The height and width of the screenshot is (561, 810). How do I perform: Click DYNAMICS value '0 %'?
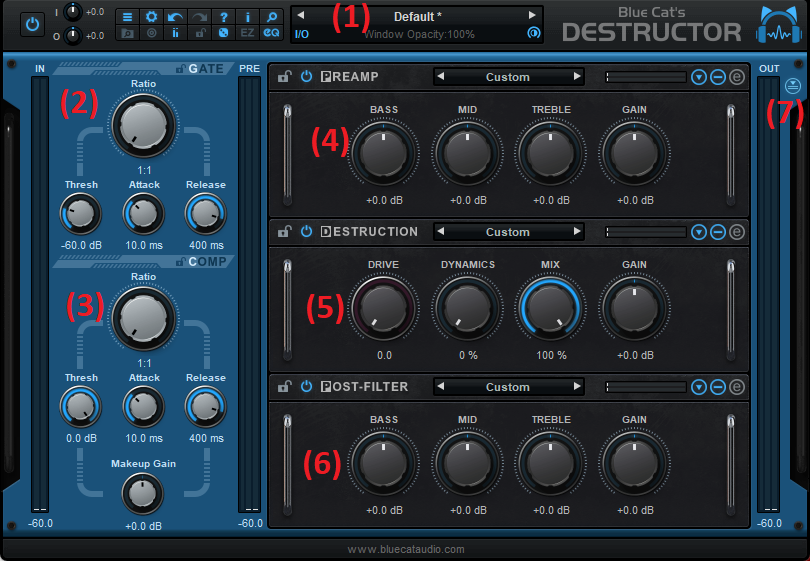click(x=468, y=355)
